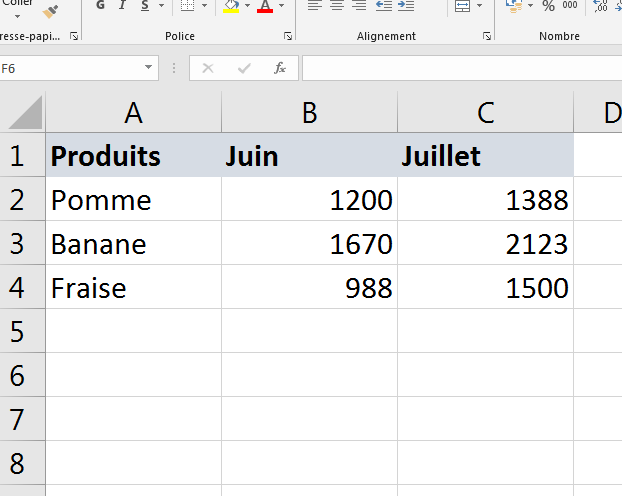Apply percent style format
The image size is (622, 496).
[548, 6]
